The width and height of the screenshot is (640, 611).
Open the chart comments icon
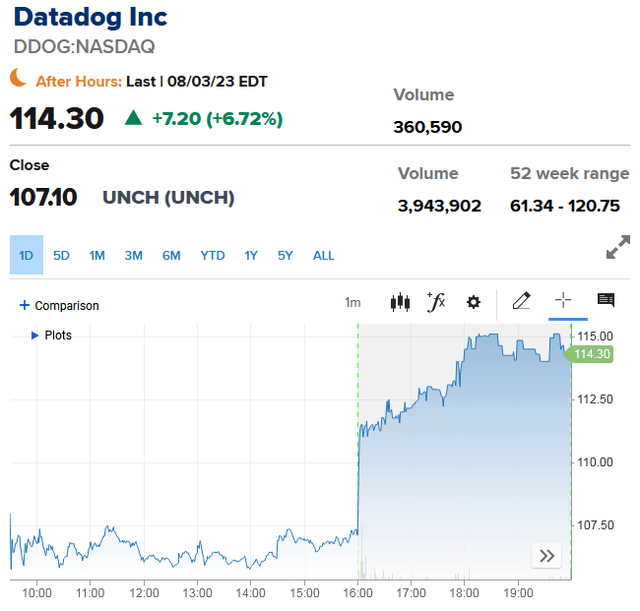coord(605,301)
